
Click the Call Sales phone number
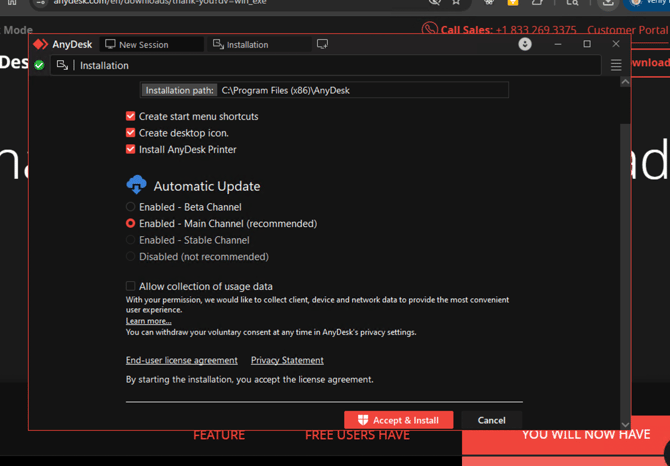point(536,30)
